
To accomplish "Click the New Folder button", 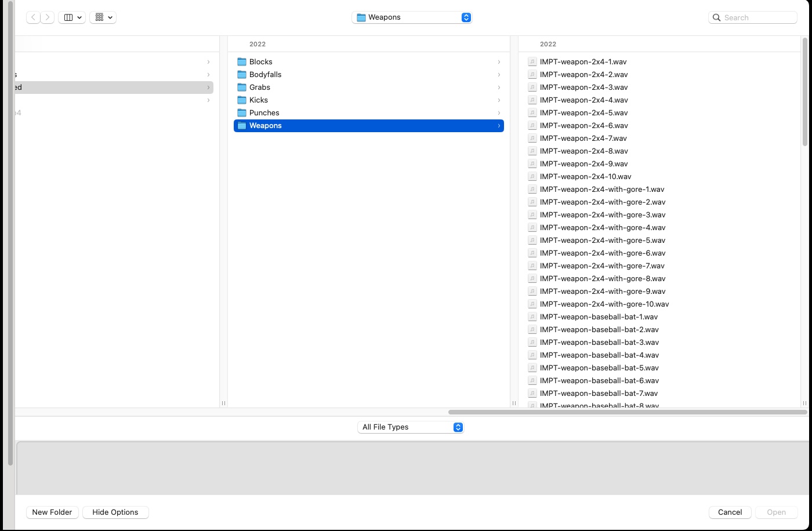I will 52,512.
